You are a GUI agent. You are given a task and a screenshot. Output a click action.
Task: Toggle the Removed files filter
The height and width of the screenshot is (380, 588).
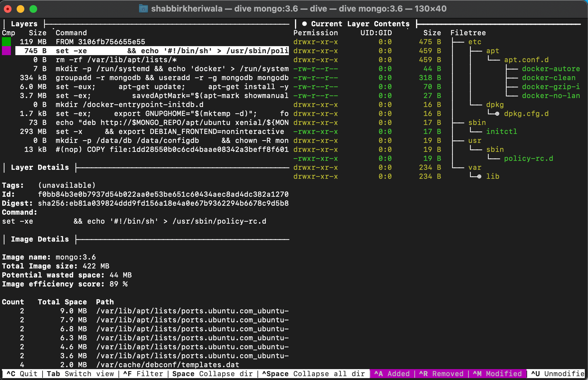(x=441, y=374)
